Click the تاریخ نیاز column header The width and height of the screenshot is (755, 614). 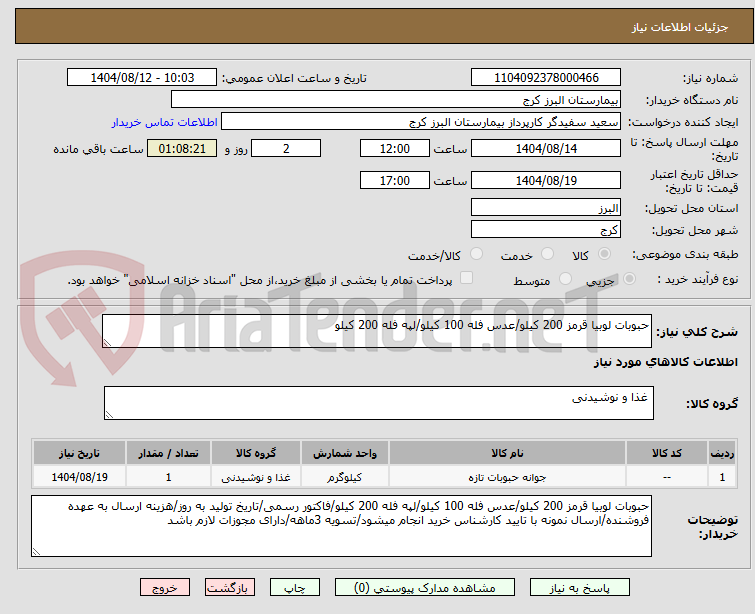(79, 453)
